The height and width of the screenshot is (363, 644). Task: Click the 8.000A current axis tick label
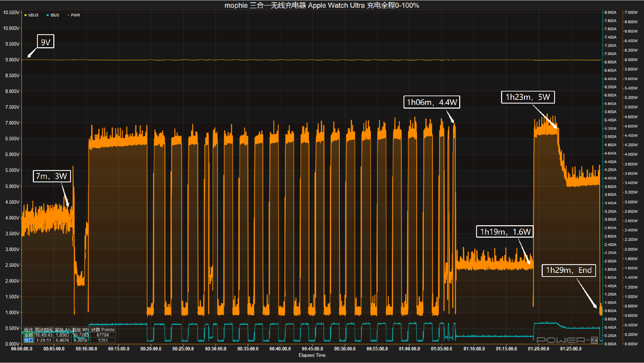[610, 12]
